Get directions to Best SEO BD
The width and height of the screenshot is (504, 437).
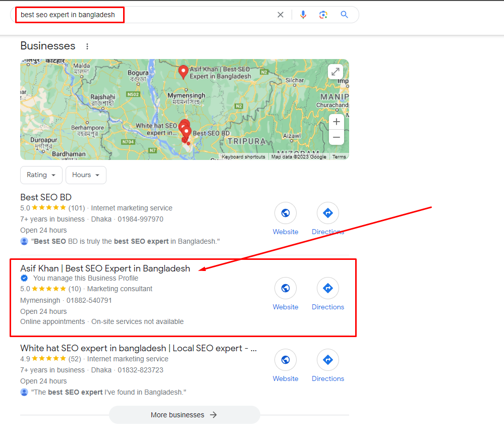[x=328, y=213]
